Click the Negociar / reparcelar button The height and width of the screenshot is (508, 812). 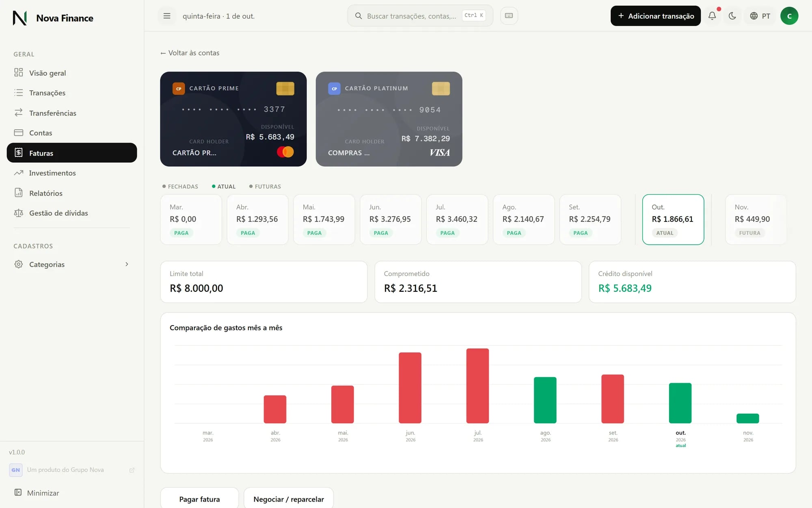(x=289, y=498)
